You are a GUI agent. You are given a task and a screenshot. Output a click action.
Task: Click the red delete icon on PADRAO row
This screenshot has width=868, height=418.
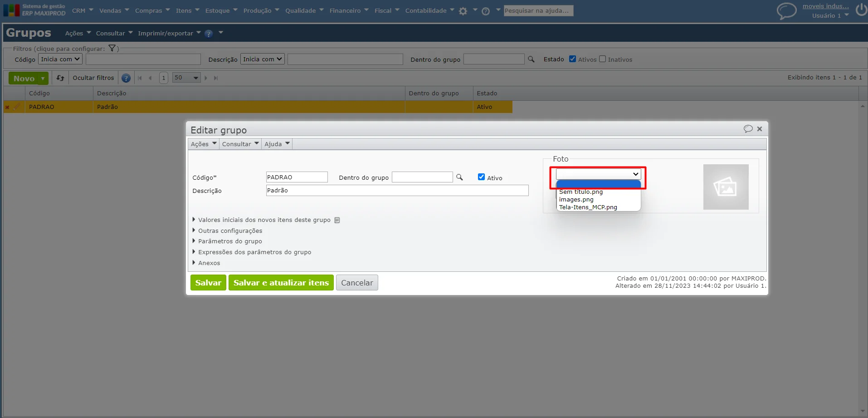(7, 107)
